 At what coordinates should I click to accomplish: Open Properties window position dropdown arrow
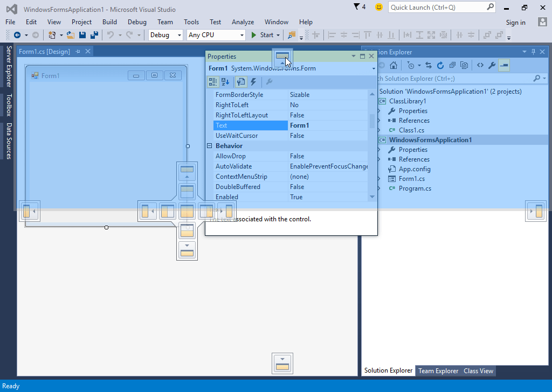354,56
